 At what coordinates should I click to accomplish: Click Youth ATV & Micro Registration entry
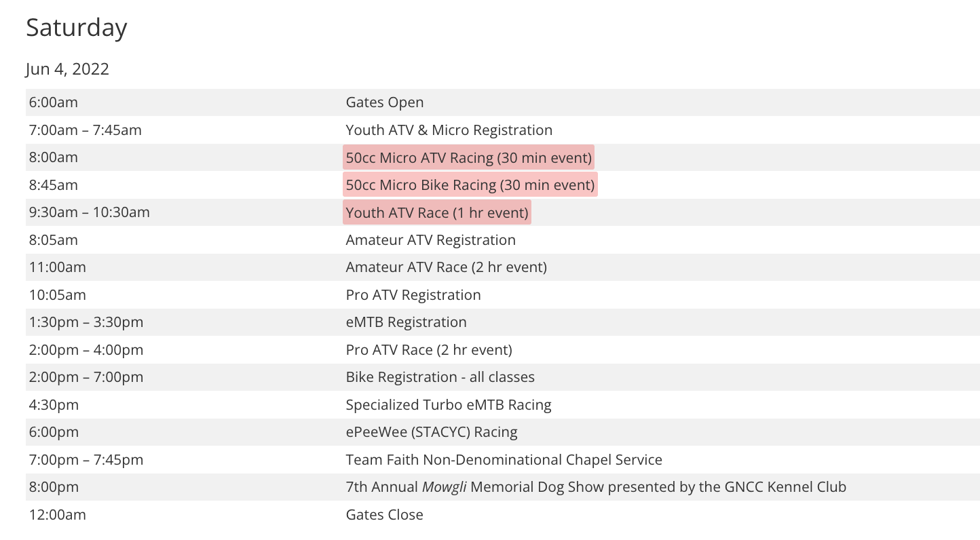tap(449, 130)
